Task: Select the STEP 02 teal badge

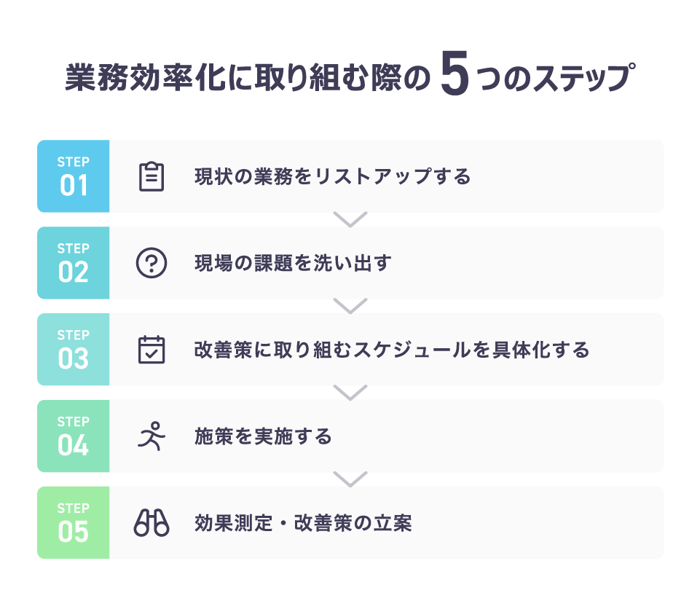Action: click(74, 262)
